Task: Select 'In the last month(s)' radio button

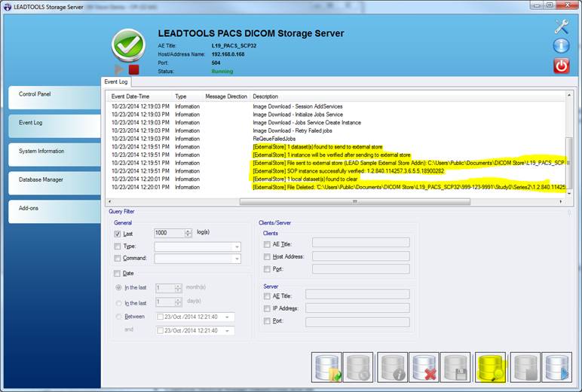Action: [118, 287]
